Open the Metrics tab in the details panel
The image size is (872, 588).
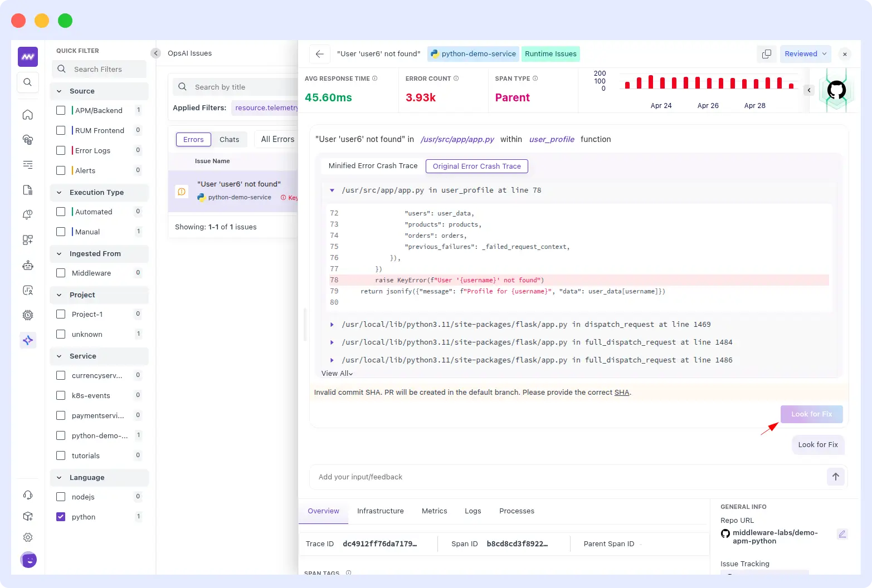[434, 511]
